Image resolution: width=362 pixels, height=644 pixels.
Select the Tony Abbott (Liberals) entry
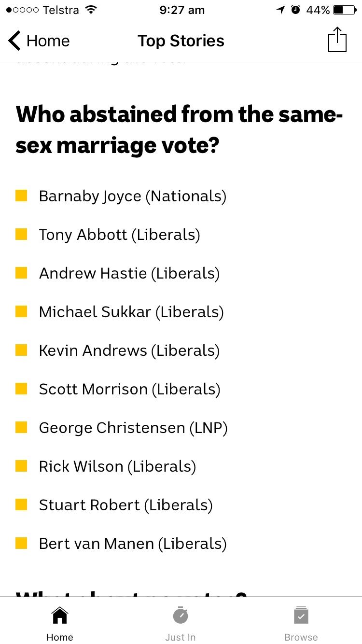point(119,235)
